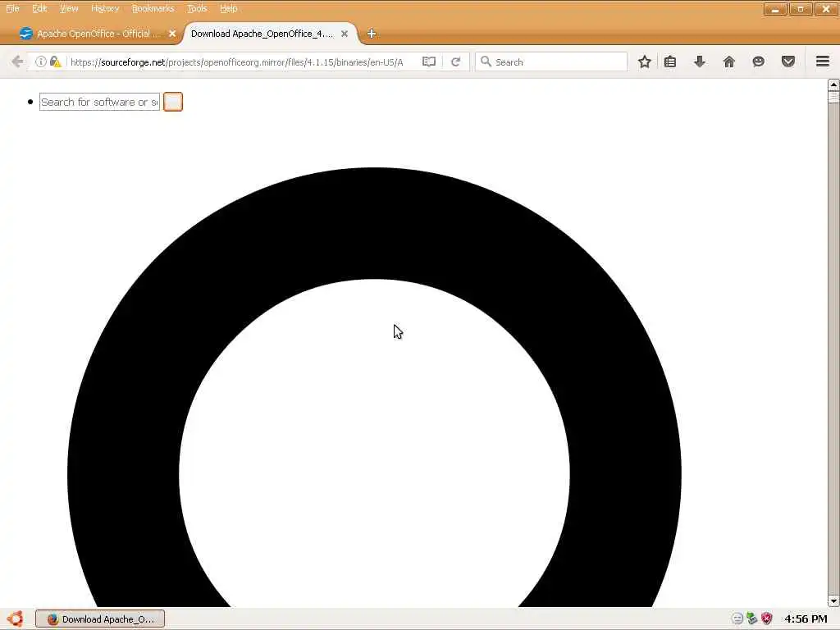
Task: Open the View menu
Action: [x=69, y=8]
